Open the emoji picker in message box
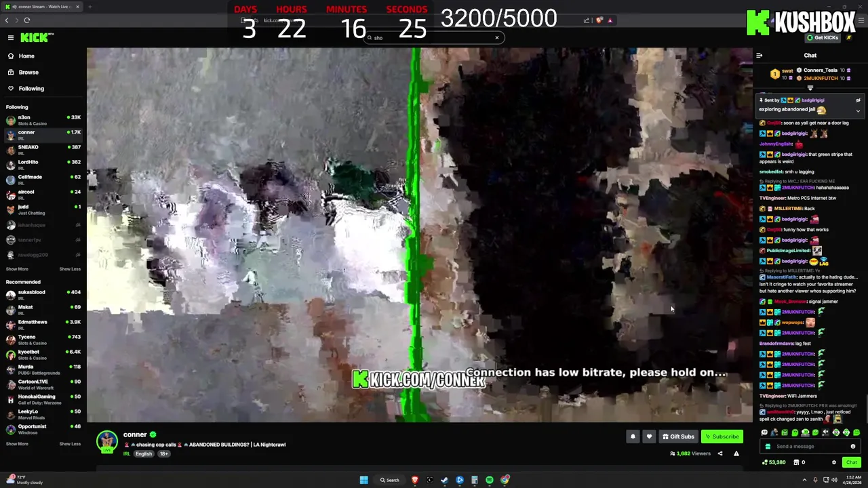This screenshot has width=868, height=488. coord(853,446)
